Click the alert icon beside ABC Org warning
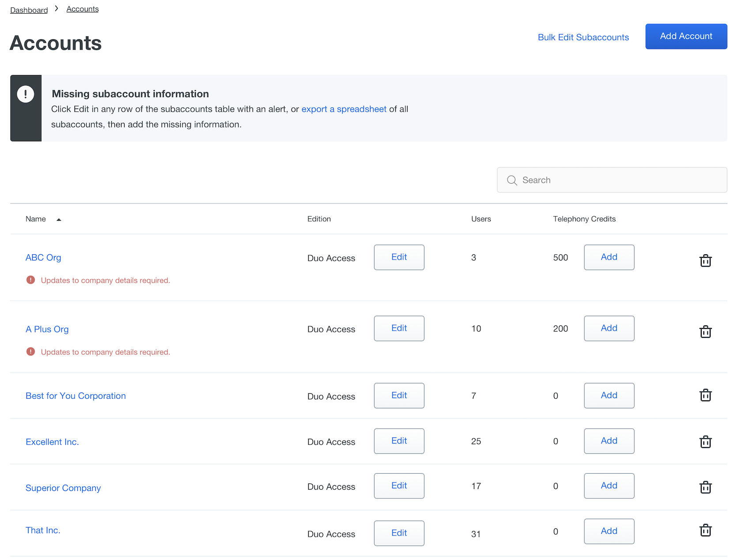The height and width of the screenshot is (558, 756). tap(30, 279)
